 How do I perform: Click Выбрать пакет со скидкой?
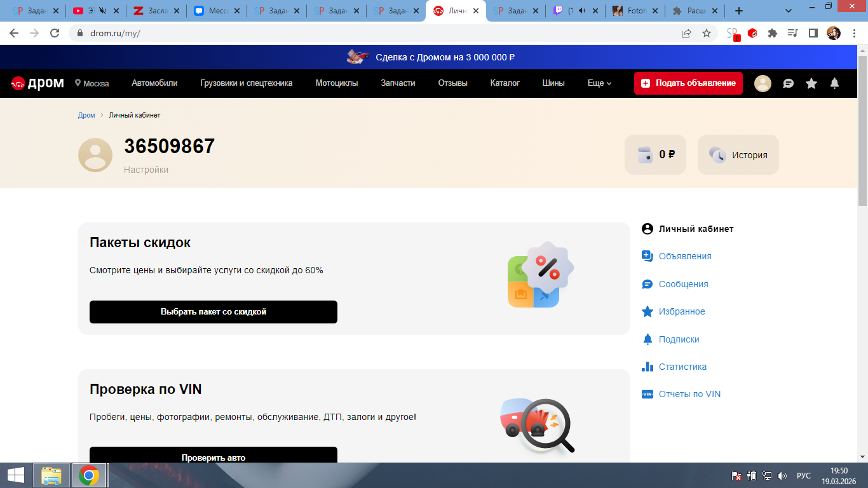tap(214, 312)
